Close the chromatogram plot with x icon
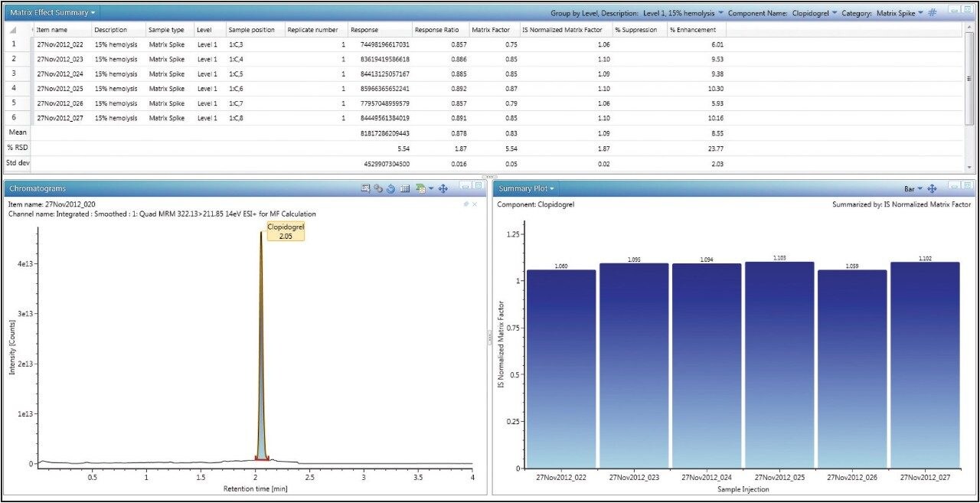This screenshot has height=503, width=980. (x=474, y=204)
